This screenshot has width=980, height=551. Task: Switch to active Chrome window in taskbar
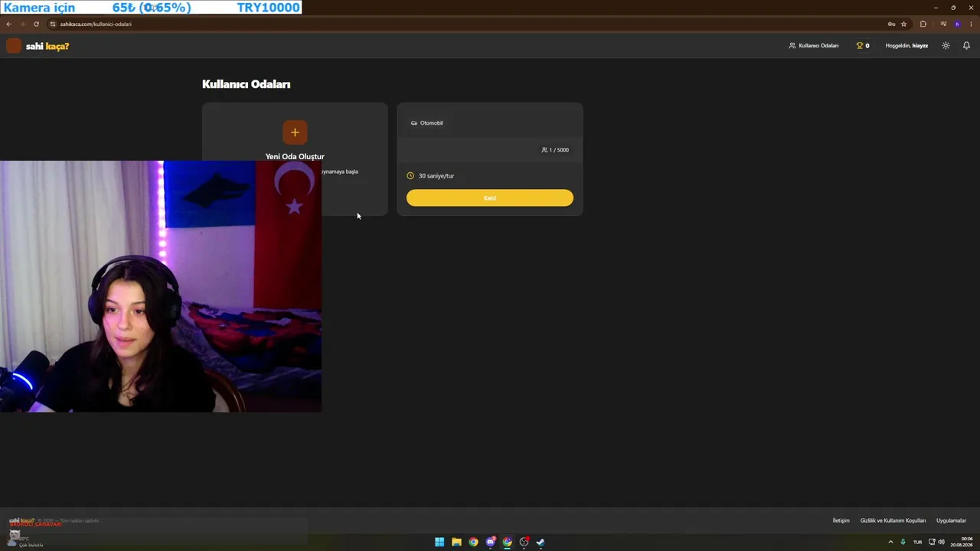(507, 542)
